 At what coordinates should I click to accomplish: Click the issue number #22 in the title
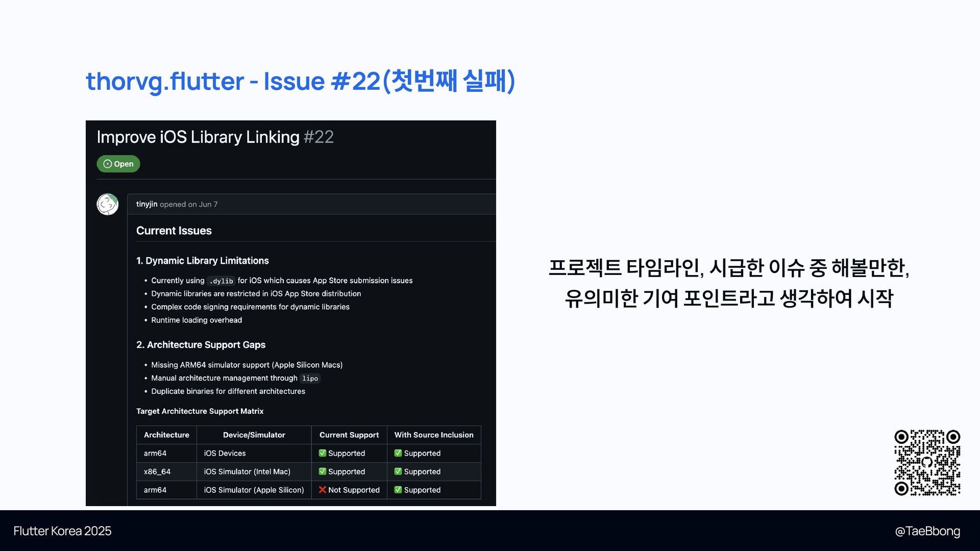tap(318, 137)
